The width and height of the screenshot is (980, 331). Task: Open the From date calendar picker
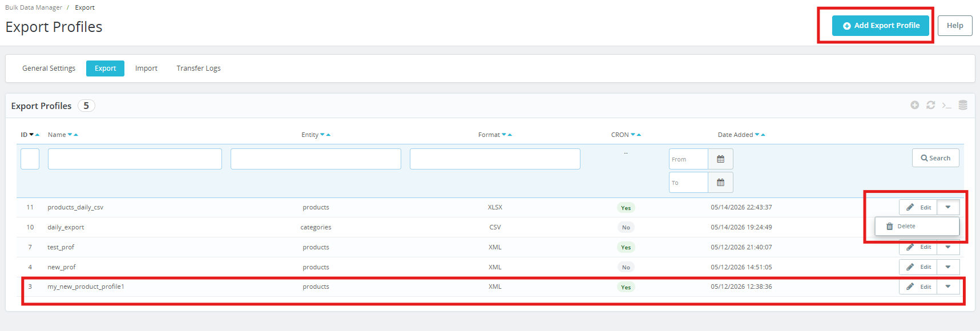click(720, 159)
